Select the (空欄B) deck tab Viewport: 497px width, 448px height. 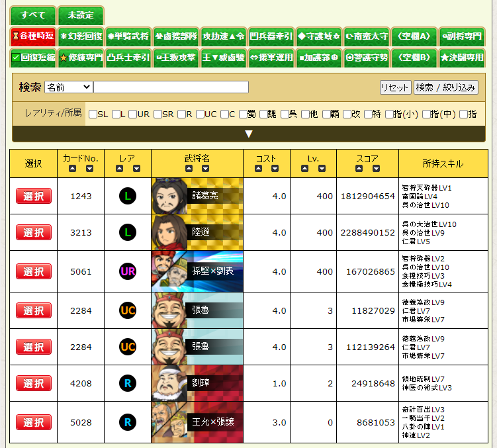414,58
